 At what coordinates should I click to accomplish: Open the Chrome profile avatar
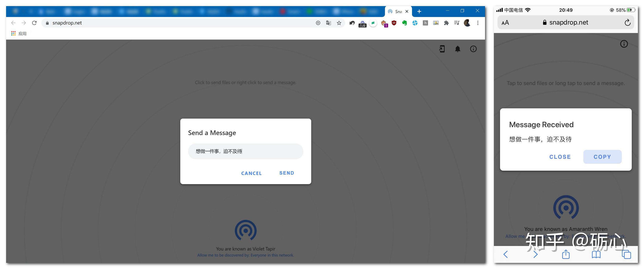[x=467, y=23]
